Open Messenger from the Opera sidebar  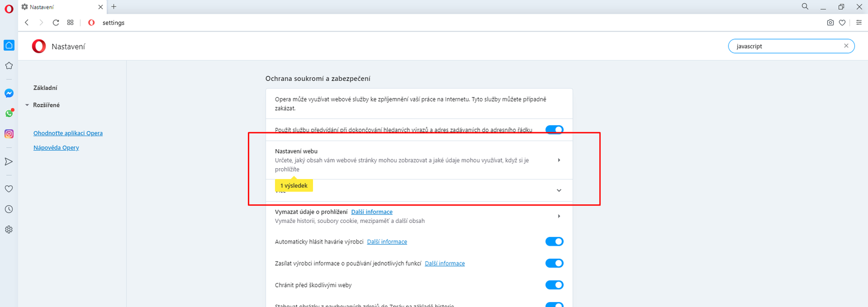[x=9, y=93]
